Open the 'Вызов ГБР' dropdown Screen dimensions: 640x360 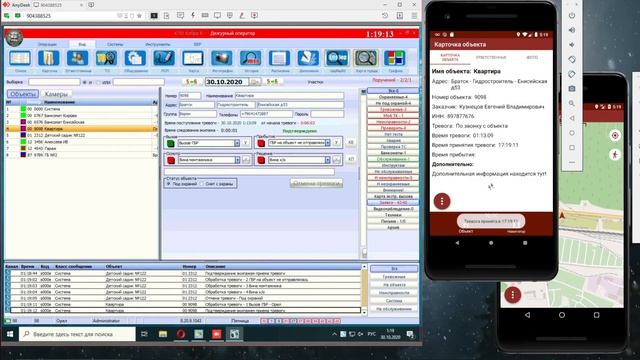237,143
